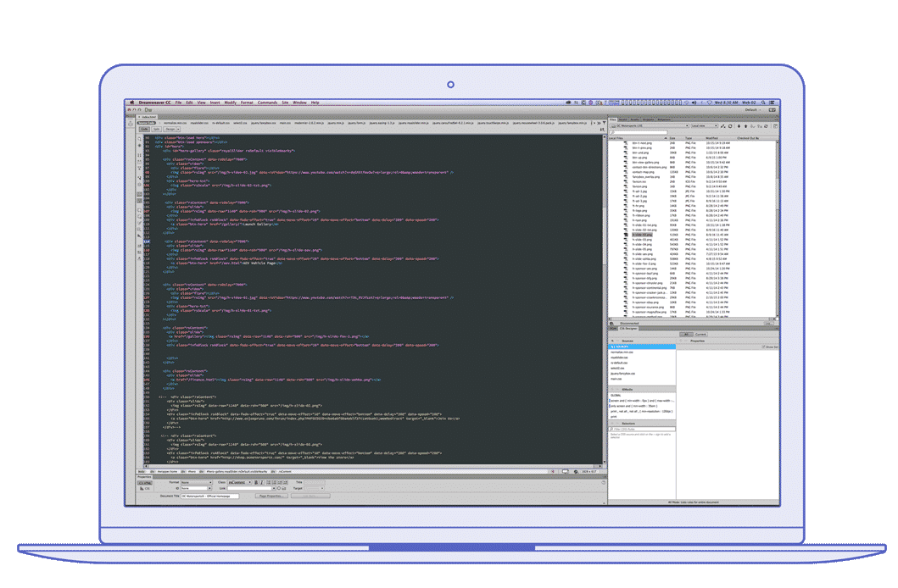Click the Properties panel help icon
The image size is (898, 588).
point(604,482)
